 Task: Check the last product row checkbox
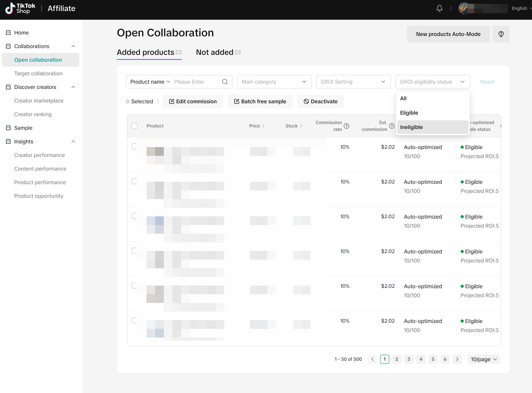tap(134, 320)
